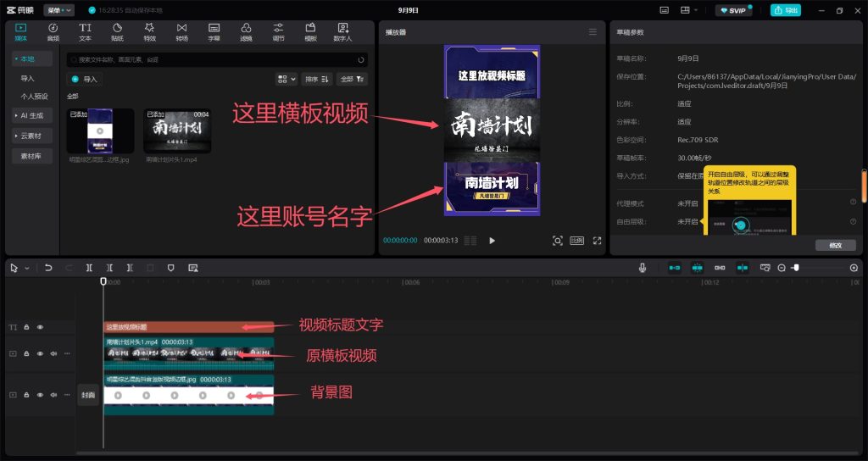This screenshot has height=461, width=868.
Task: Toggle auto snapping in timeline toolbar
Action: [698, 268]
